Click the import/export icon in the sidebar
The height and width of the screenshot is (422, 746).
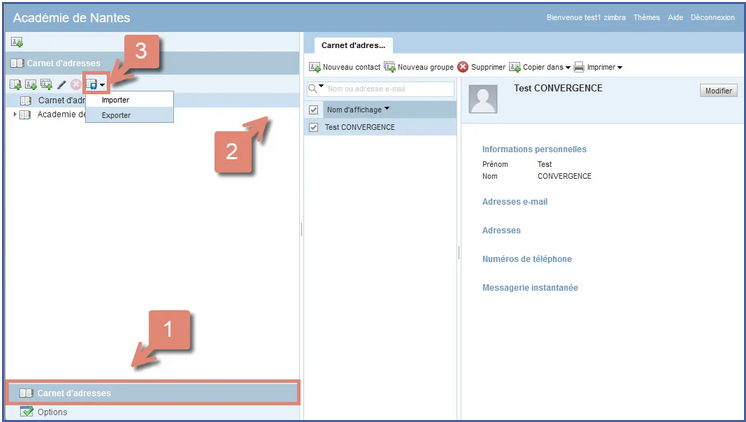point(93,85)
